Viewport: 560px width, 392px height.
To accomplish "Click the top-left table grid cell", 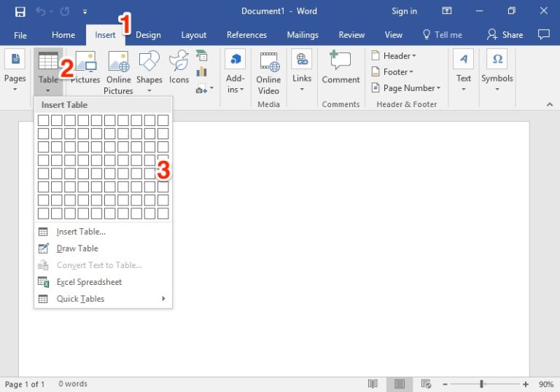I will tap(43, 120).
